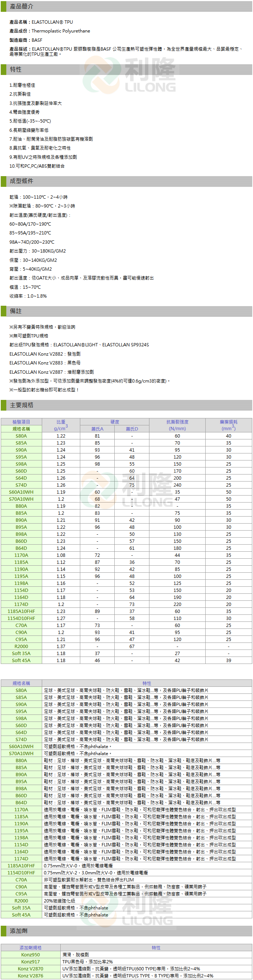The height and width of the screenshot is (980, 253).
Task: Click the 20%玻纖強化級 description text
Action: tap(60, 901)
